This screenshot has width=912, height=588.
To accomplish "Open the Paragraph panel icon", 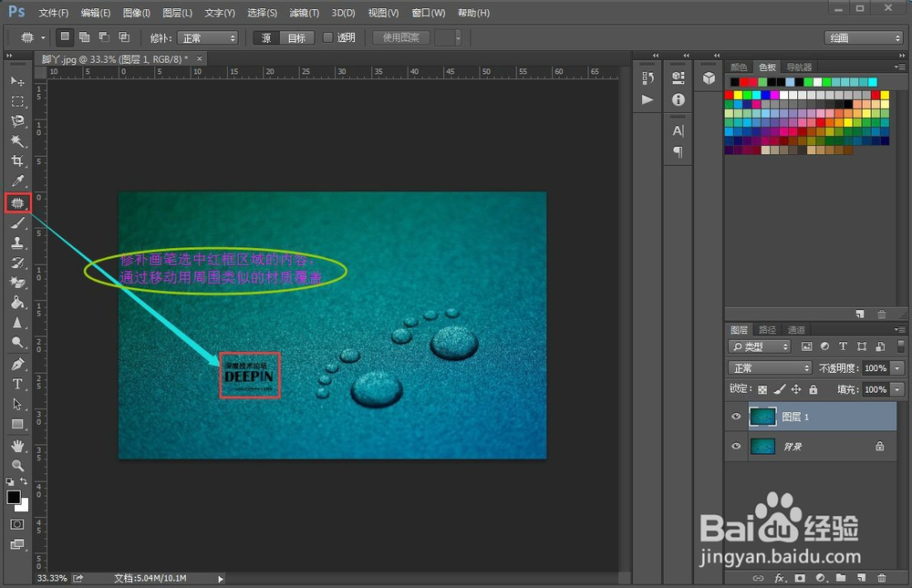I will 679,152.
